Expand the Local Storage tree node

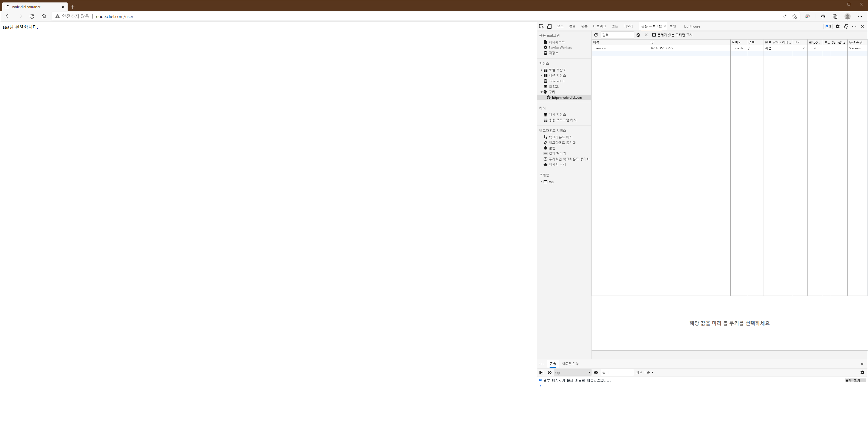point(541,70)
